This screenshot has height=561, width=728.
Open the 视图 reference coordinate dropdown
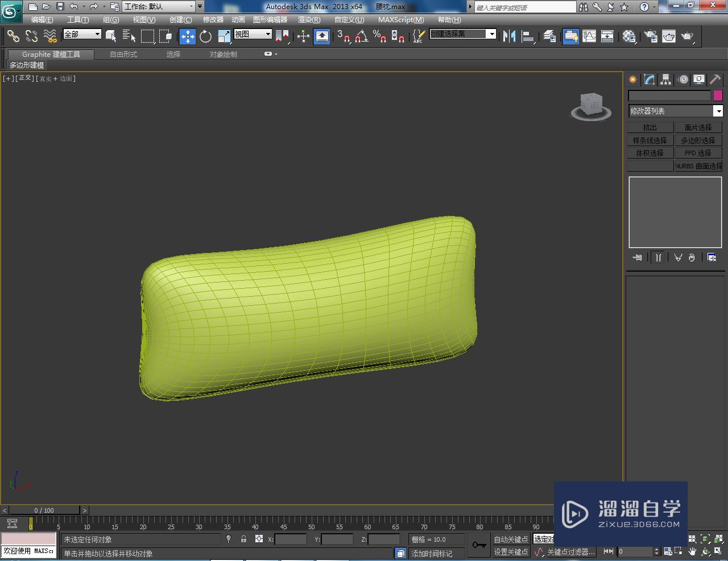click(253, 34)
